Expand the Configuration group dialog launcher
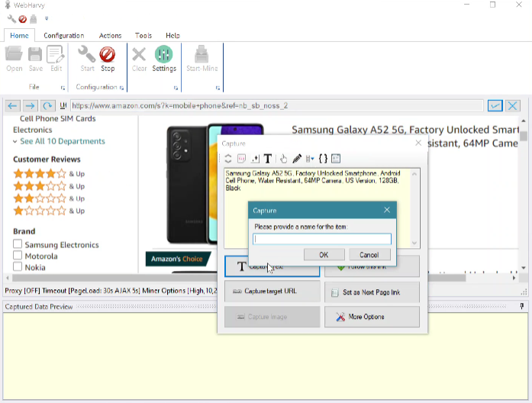This screenshot has height=403, width=532. tap(122, 88)
